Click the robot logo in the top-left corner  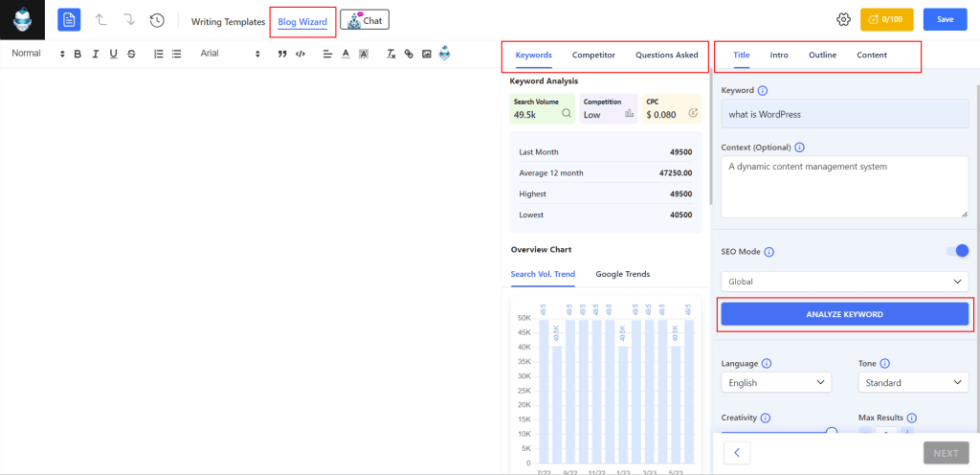point(23,20)
